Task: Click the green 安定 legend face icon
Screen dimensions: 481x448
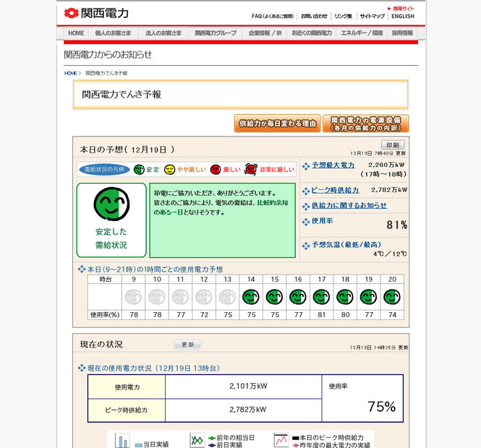Action: click(x=139, y=170)
